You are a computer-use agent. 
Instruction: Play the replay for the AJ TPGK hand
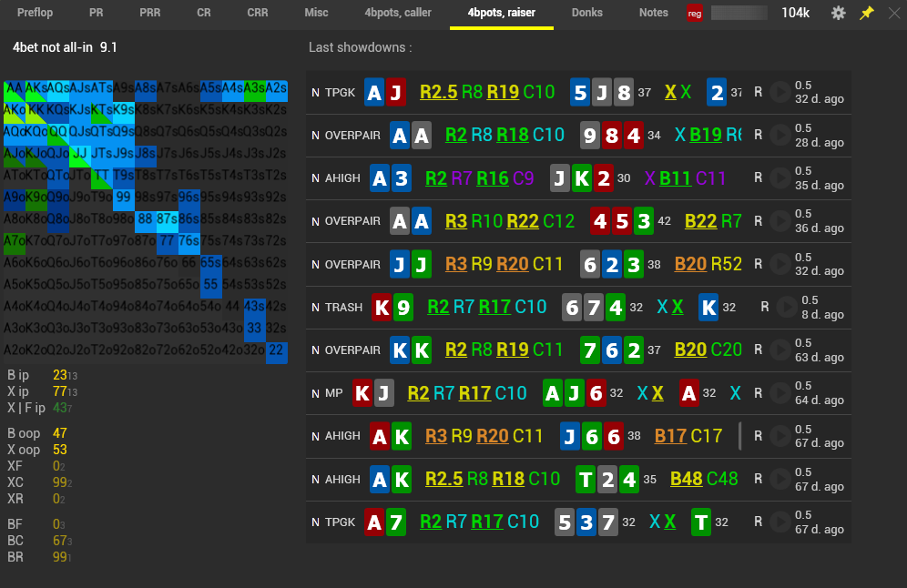click(x=780, y=92)
